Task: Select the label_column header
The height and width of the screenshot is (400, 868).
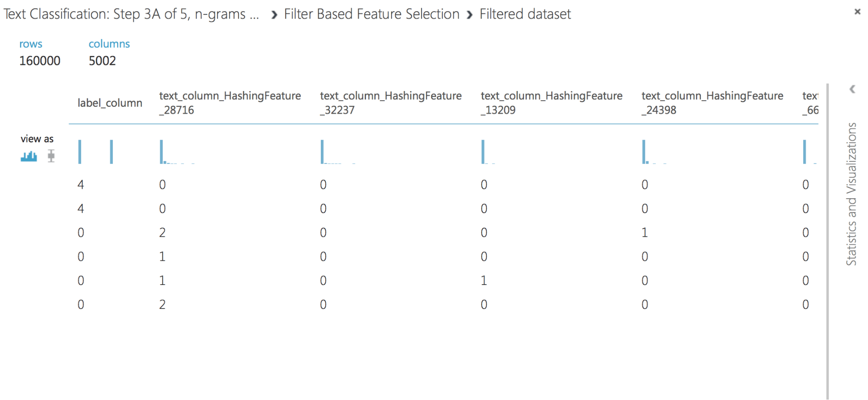Action: click(110, 103)
